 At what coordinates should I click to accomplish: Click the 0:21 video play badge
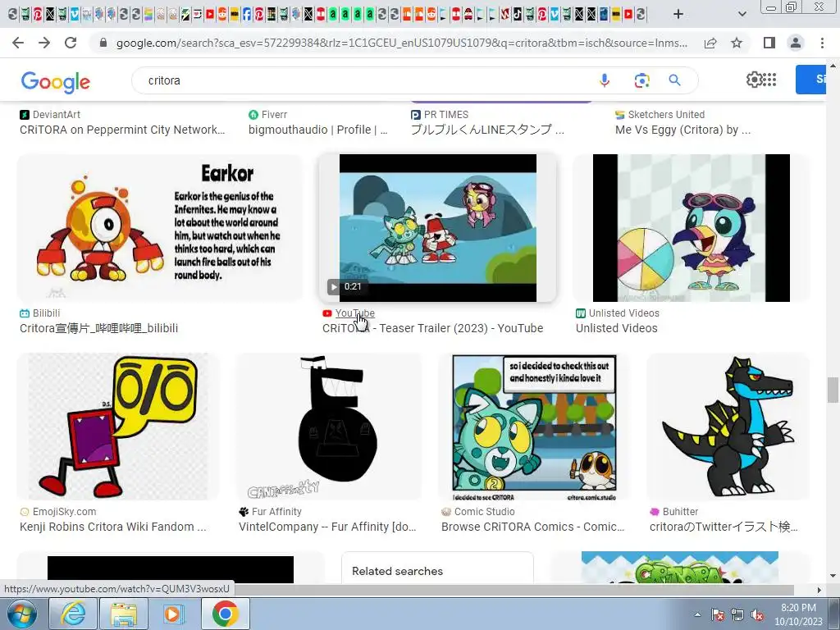click(345, 286)
